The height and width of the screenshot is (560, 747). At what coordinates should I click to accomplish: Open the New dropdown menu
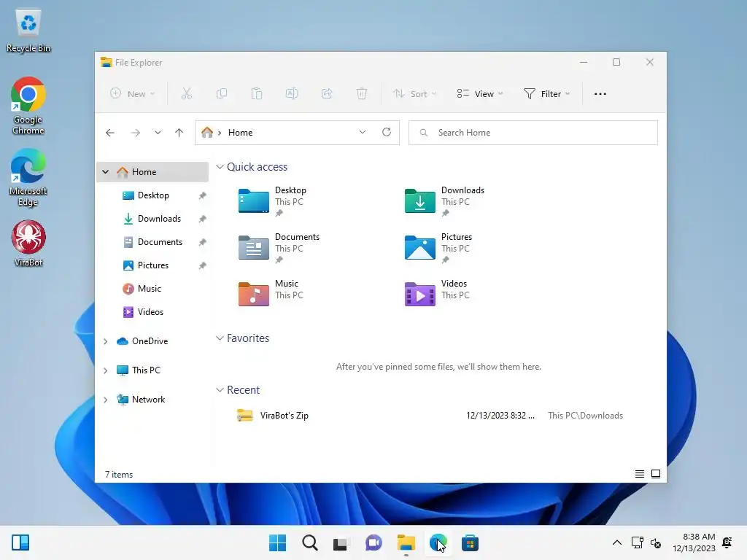[x=133, y=94]
